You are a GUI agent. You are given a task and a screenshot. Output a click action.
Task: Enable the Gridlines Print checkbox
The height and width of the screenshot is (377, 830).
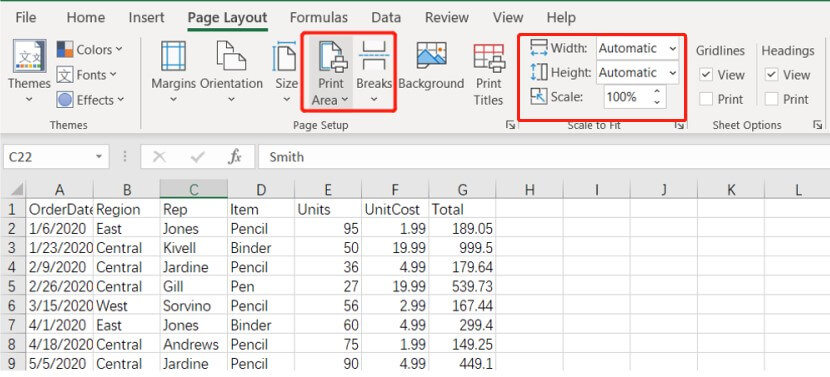[x=706, y=99]
